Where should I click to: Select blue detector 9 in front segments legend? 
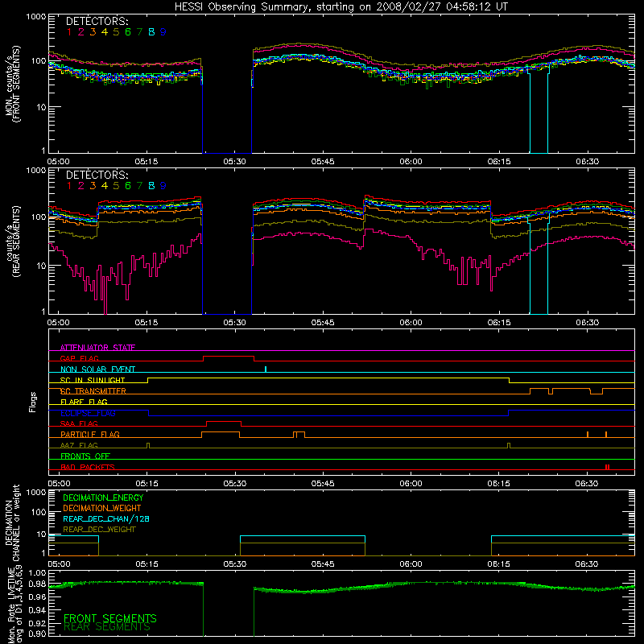pyautogui.click(x=163, y=32)
